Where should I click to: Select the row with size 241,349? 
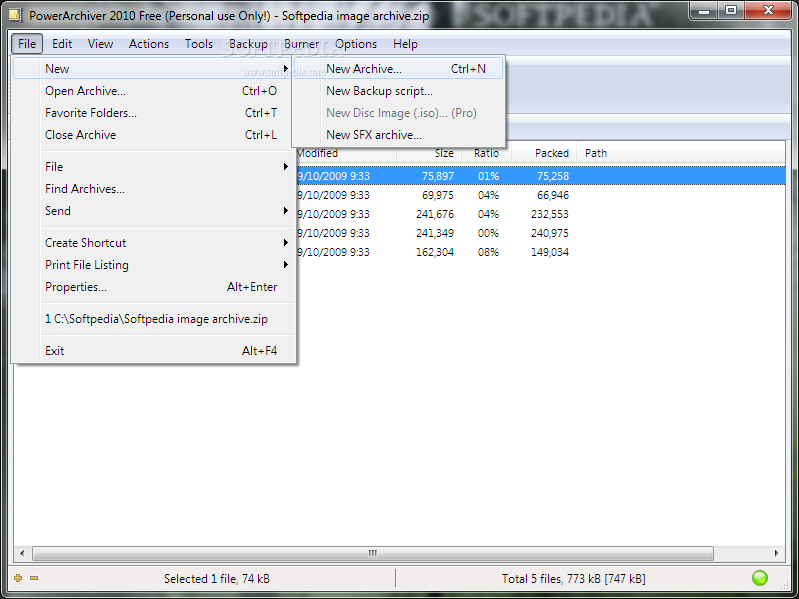coord(540,233)
